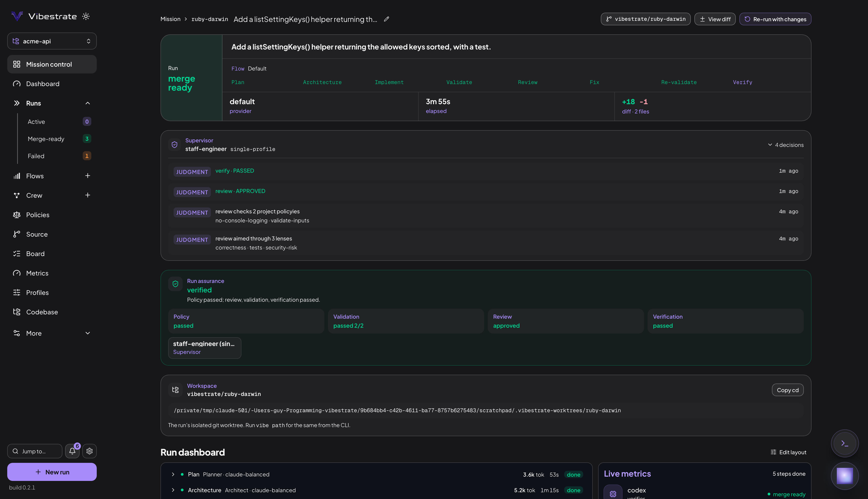
Task: Open the vibestrate/ruby-darwin branch button
Action: tap(646, 19)
